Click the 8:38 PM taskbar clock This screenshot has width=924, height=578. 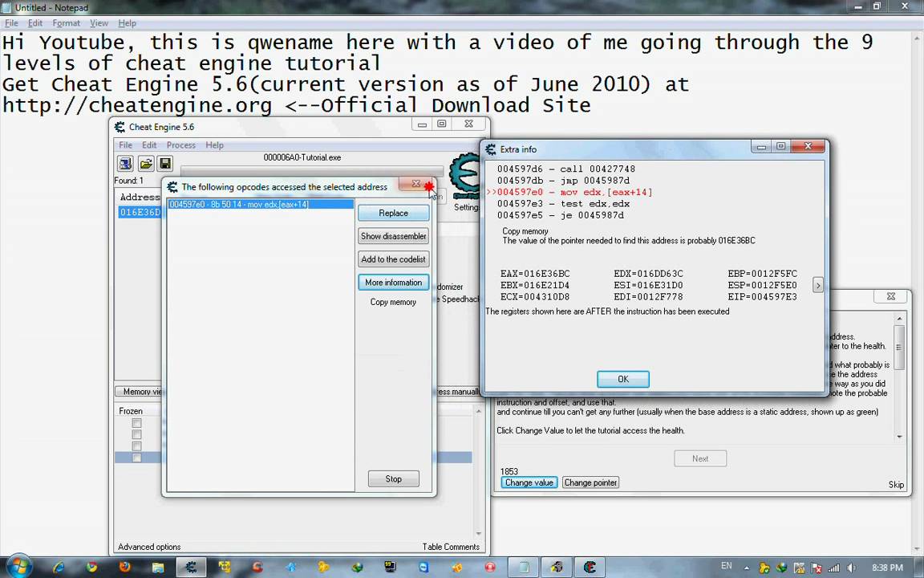[x=887, y=568]
